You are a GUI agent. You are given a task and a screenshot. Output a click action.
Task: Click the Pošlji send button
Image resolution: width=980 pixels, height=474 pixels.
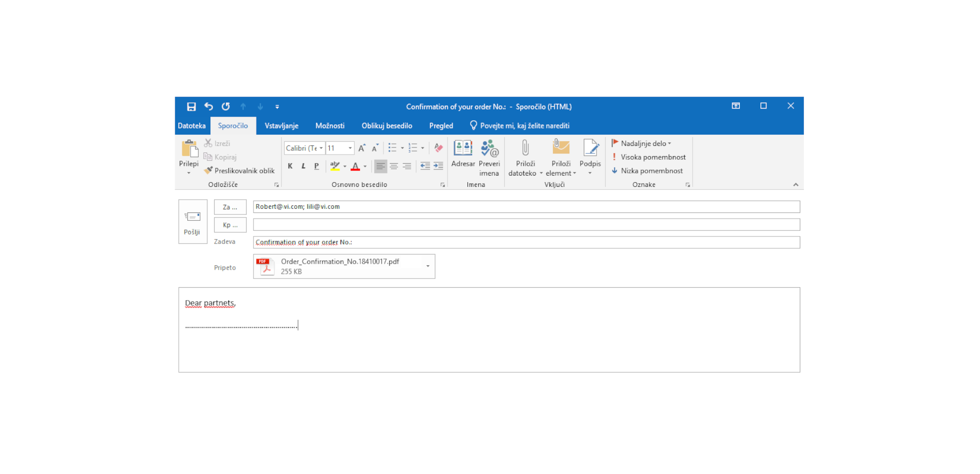pyautogui.click(x=193, y=222)
